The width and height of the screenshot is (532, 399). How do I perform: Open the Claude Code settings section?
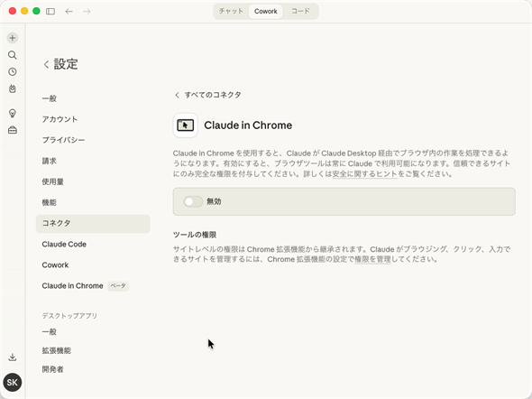[x=93, y=244]
